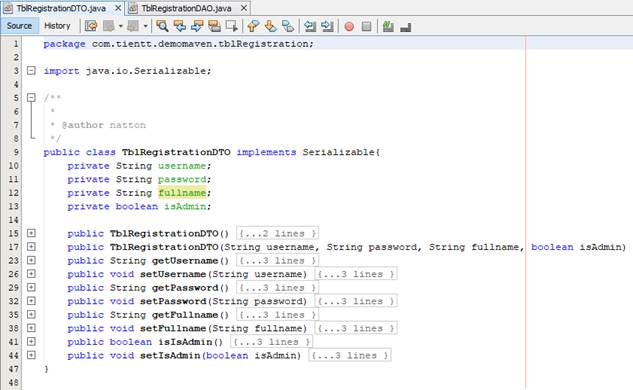Click the 'username' field on line 10
Screen dimensions: 633x390
tap(182, 166)
